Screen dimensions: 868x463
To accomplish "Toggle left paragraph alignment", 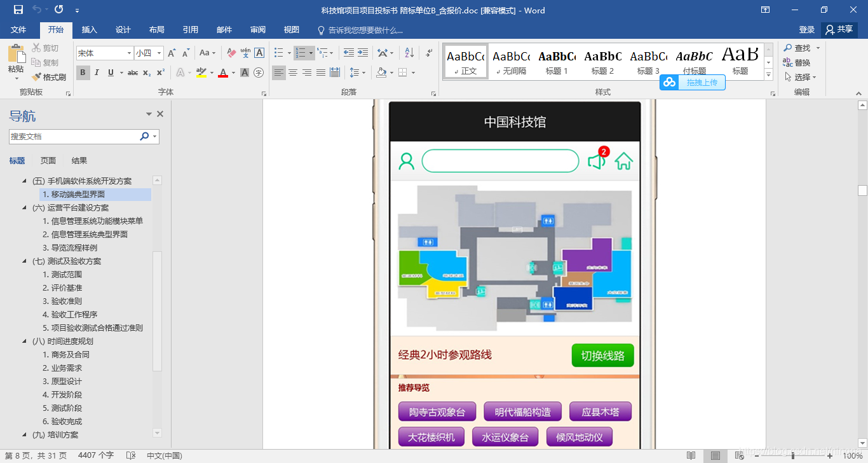I will point(279,73).
